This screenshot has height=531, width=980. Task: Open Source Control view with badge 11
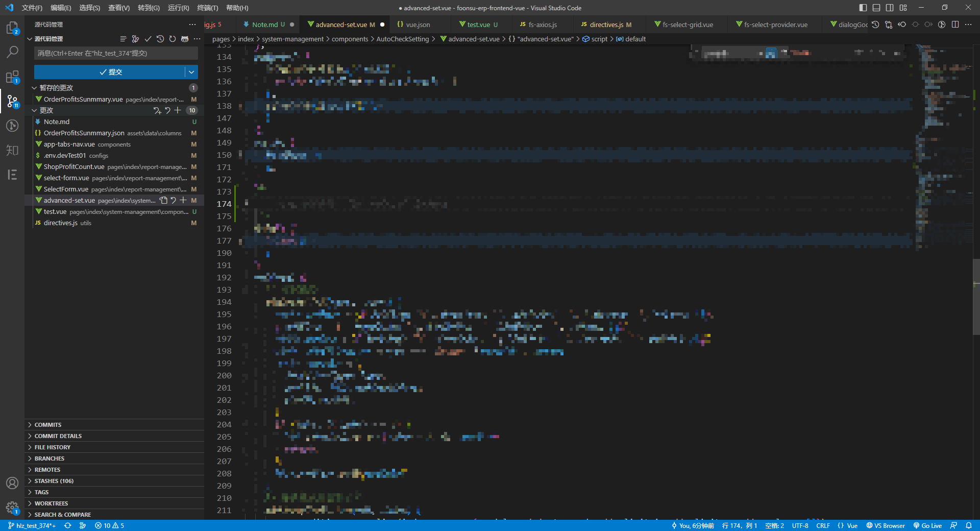(12, 101)
